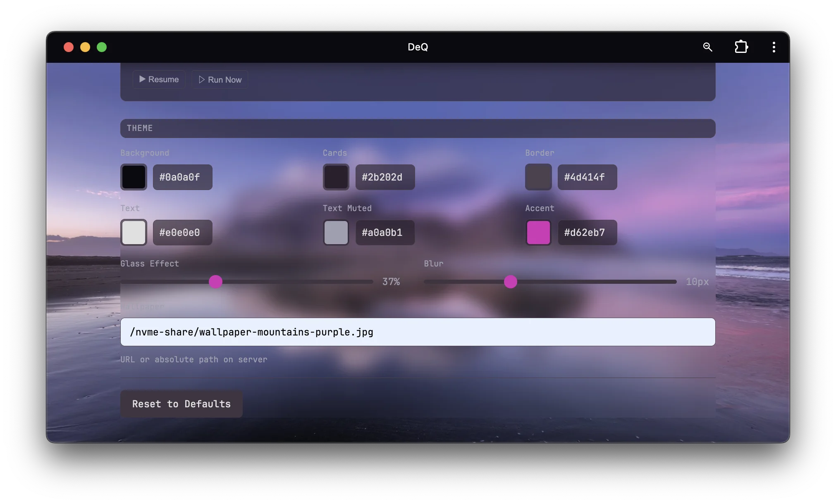Open the extensions puzzle-piece icon
The image size is (836, 504).
(x=741, y=47)
